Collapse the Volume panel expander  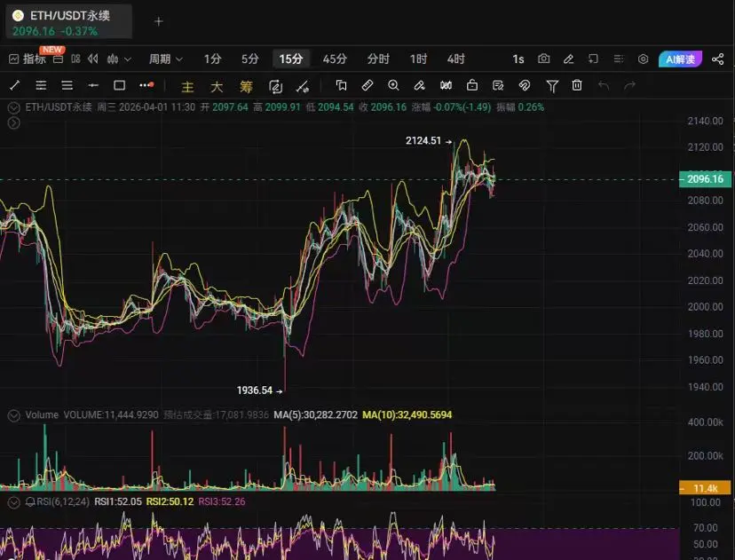pyautogui.click(x=13, y=415)
